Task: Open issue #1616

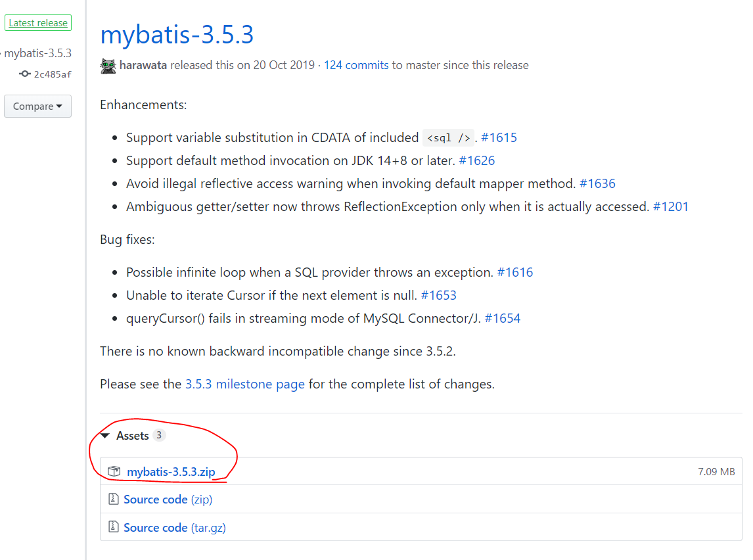Action: coord(514,272)
